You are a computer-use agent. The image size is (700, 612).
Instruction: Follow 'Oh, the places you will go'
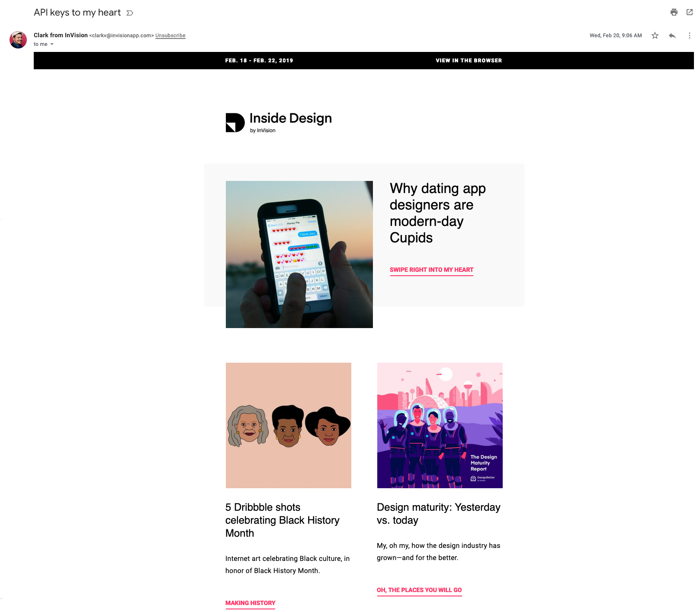[419, 590]
